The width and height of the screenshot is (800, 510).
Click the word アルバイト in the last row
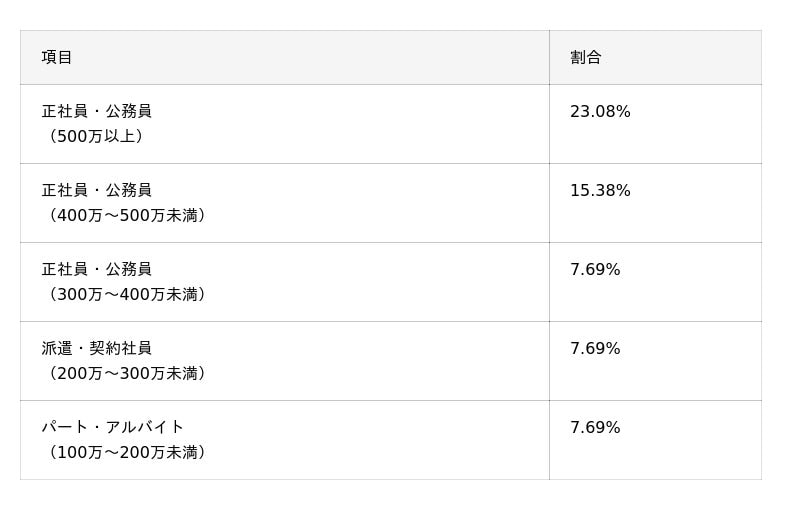[x=145, y=427]
